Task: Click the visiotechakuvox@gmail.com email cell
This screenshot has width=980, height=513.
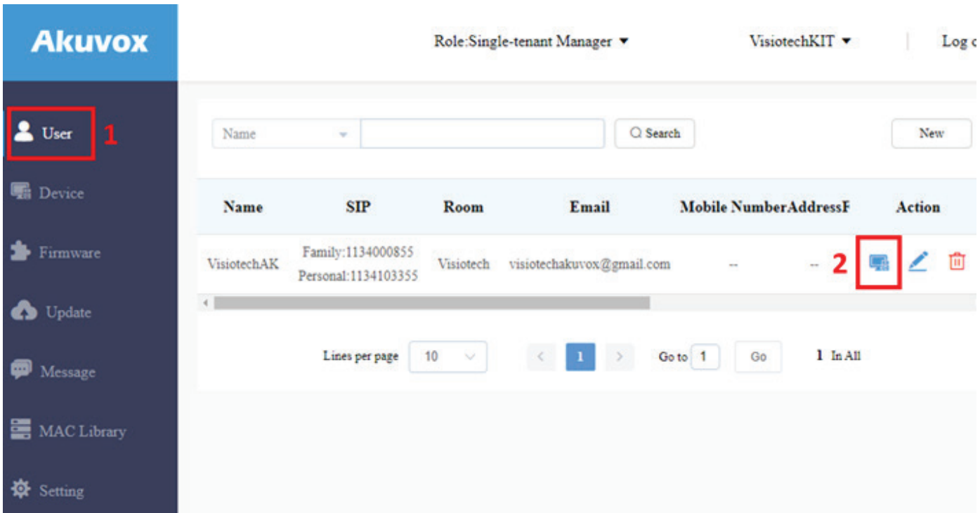Action: click(589, 264)
